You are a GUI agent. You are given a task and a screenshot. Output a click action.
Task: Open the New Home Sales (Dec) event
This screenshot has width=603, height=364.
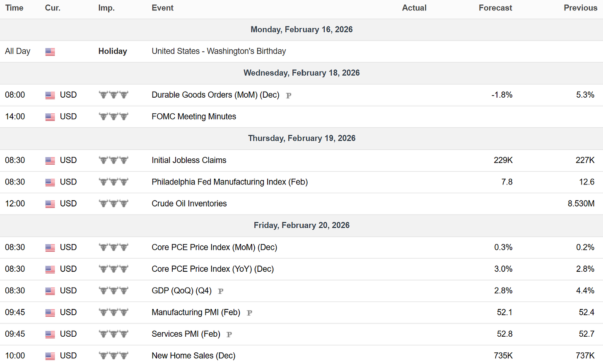tap(193, 356)
